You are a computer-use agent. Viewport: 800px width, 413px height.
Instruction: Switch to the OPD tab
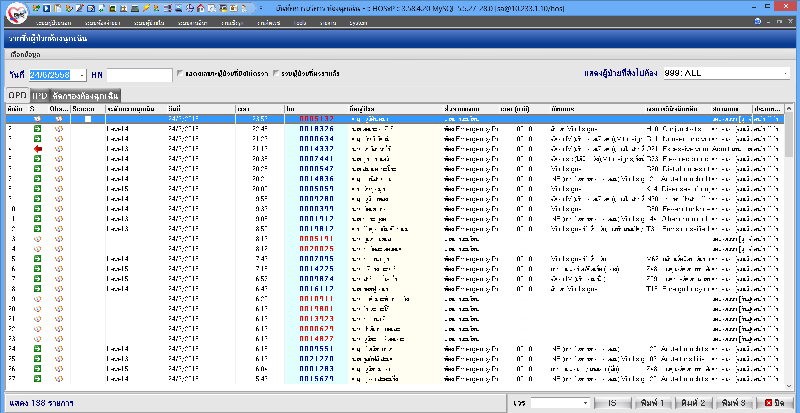[x=17, y=95]
